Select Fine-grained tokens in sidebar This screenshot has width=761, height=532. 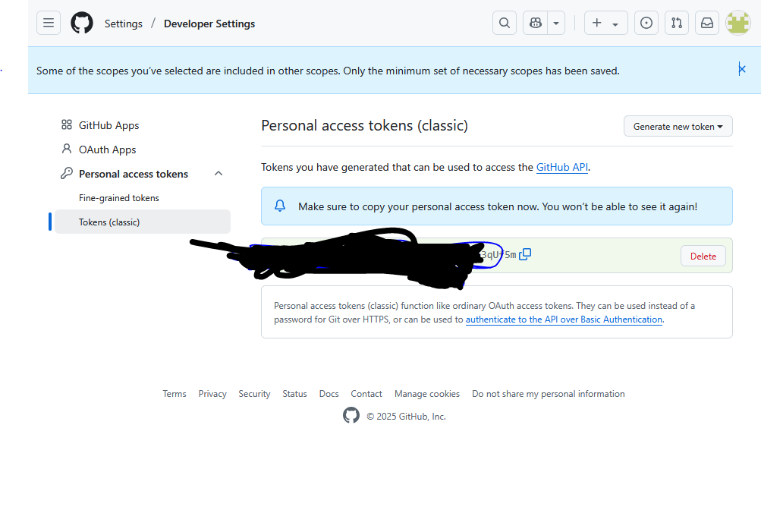click(x=119, y=198)
